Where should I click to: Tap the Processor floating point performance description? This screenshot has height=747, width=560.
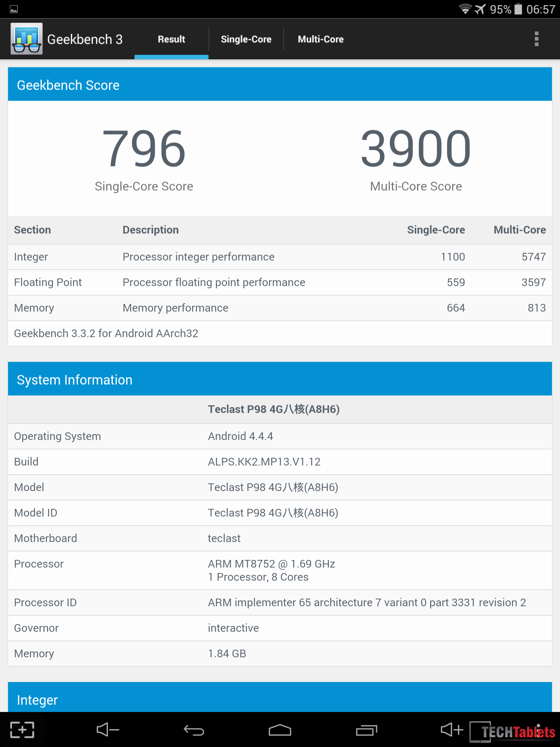(214, 282)
